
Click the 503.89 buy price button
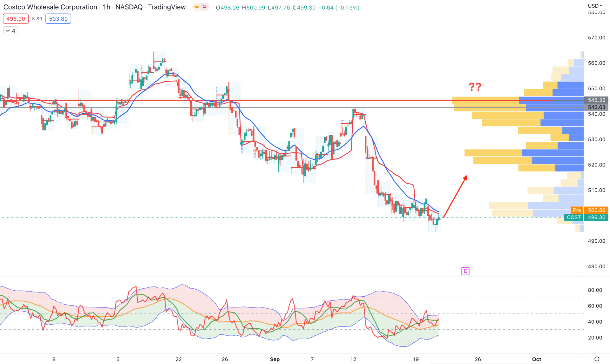58,19
